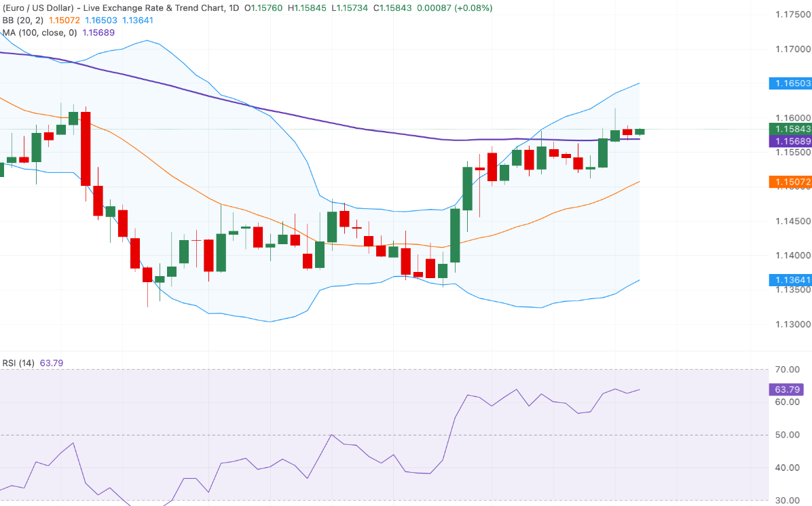Click the low value L1.15734

[x=350, y=8]
